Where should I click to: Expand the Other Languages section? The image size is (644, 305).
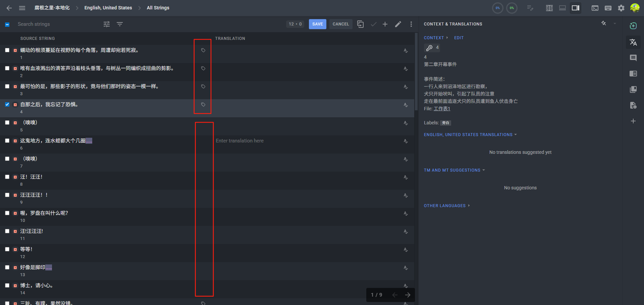[446, 206]
